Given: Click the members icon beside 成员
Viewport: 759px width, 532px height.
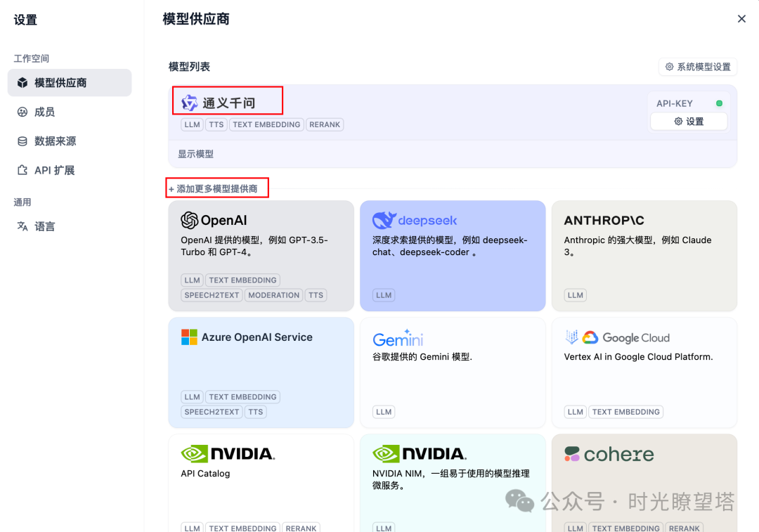Looking at the screenshot, I should coord(22,112).
